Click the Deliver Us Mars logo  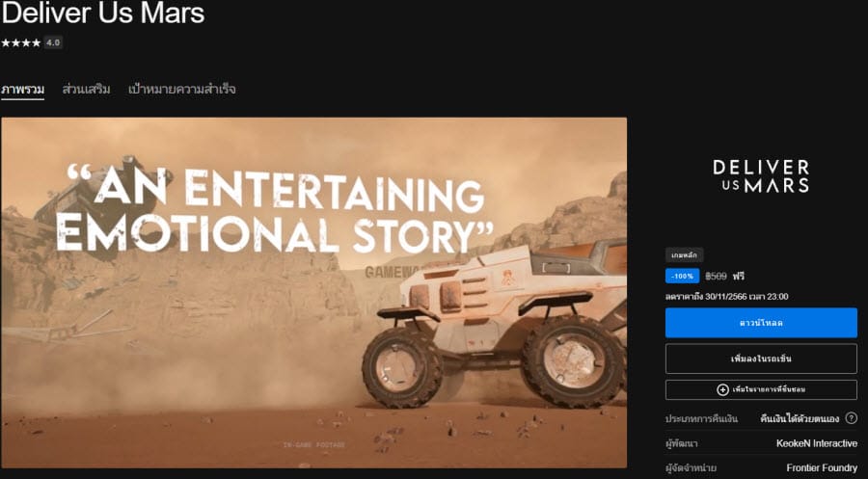point(761,176)
